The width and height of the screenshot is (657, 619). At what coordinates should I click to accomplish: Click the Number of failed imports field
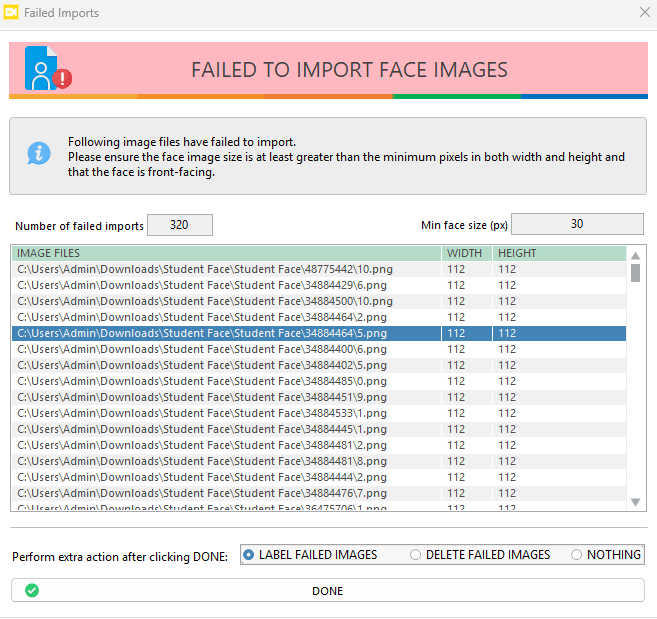click(x=180, y=225)
